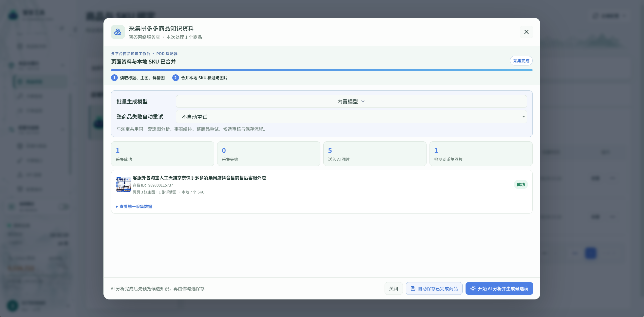Screen dimensions: 644x317
Task: Open the 内置模型 model dropdown
Action: click(x=351, y=101)
